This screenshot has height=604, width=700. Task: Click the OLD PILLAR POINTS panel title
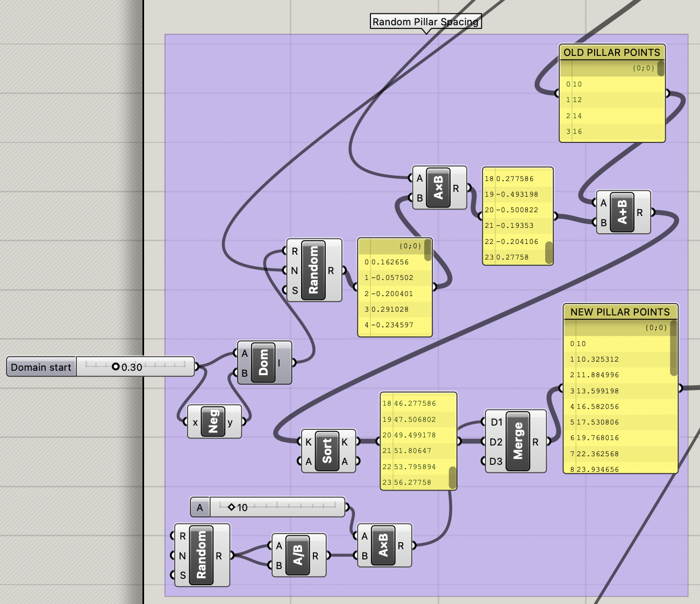612,52
